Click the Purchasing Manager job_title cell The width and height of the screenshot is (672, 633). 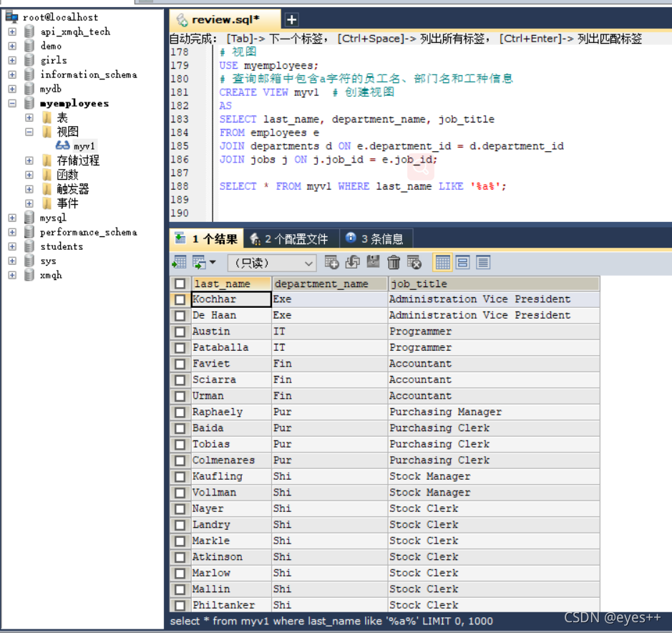click(494, 412)
